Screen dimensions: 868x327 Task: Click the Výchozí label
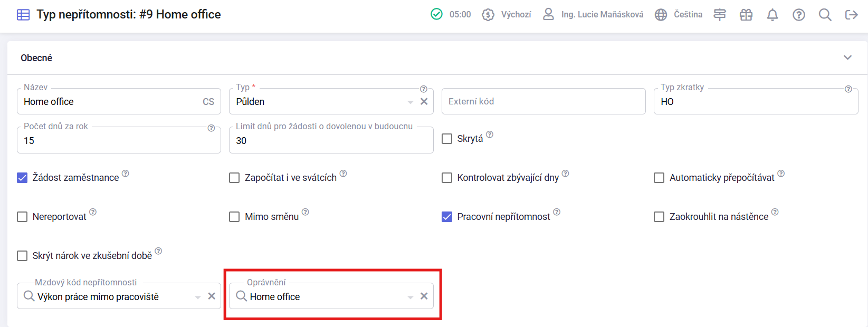coord(516,15)
